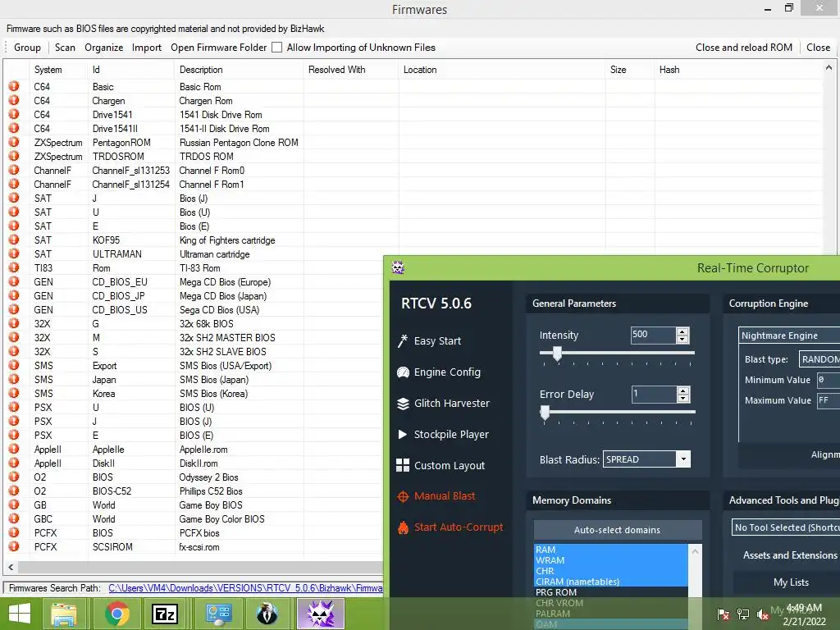
Task: Click the status icon for TI83 Rom row
Action: (x=14, y=267)
